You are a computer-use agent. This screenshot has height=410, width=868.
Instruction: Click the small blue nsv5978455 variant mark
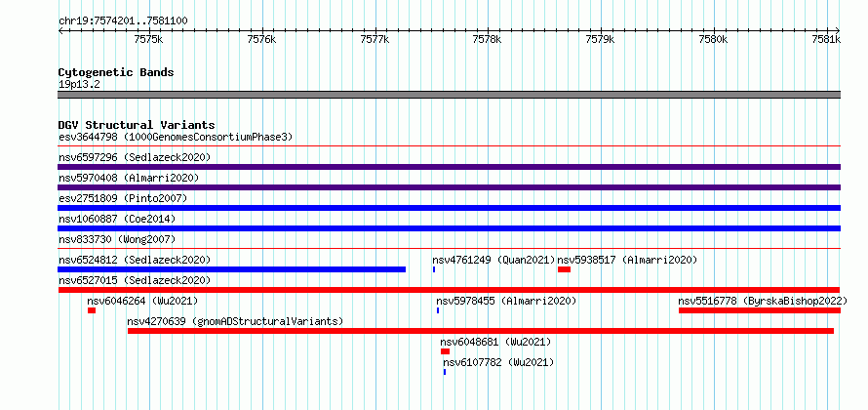coord(438,310)
